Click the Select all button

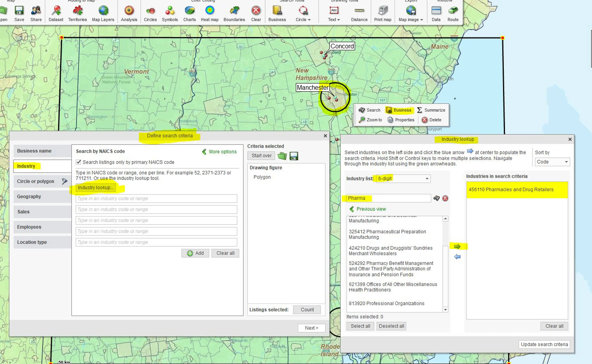[x=360, y=326]
